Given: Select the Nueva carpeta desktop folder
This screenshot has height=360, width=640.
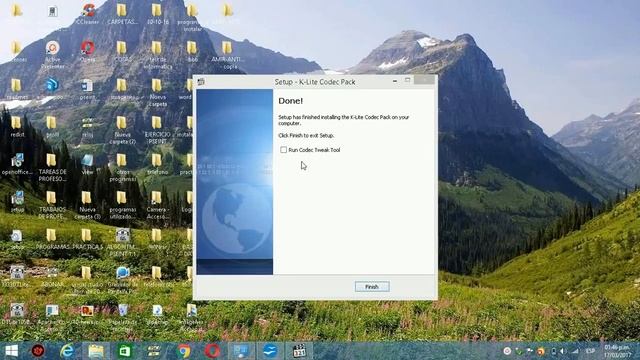Looking at the screenshot, I should [x=157, y=93].
